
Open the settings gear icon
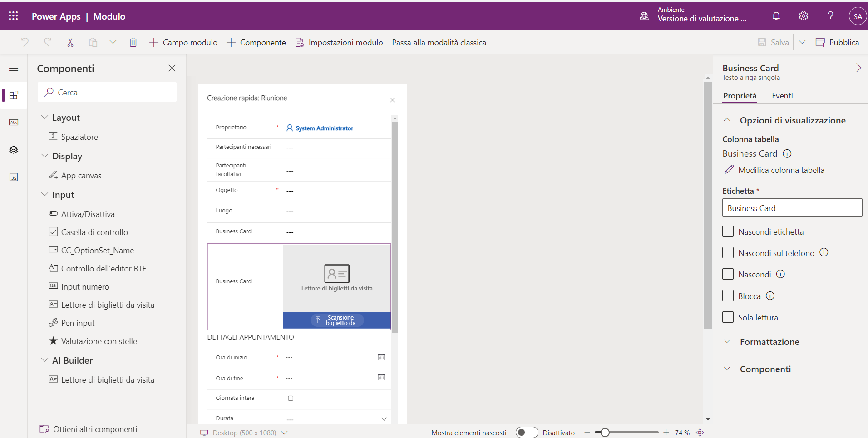[x=804, y=16]
